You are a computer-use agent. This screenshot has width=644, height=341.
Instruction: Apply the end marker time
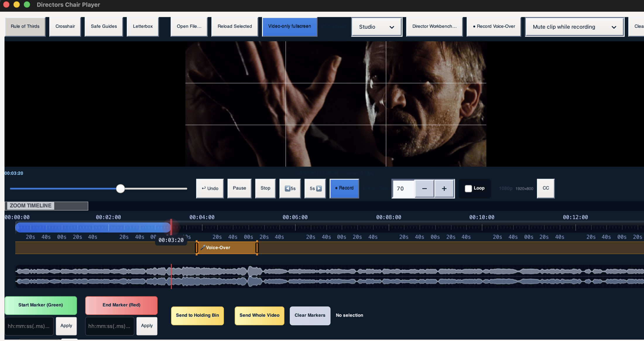[147, 326]
